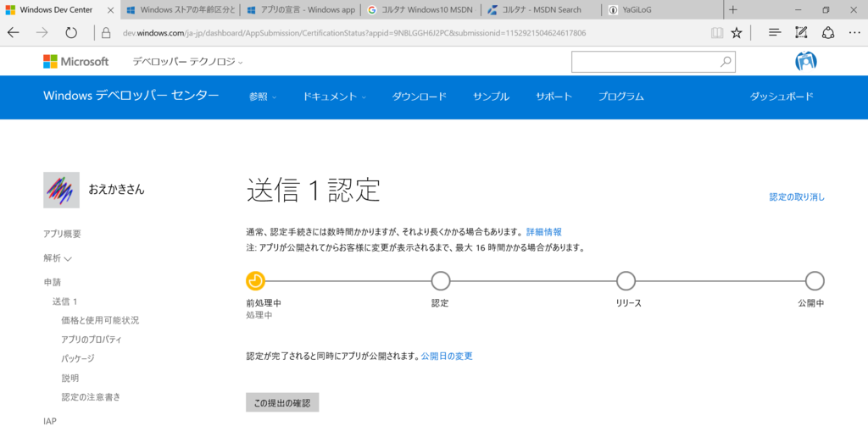Click the search magnifier icon
Image resolution: width=868 pixels, height=426 pixels.
tap(726, 62)
